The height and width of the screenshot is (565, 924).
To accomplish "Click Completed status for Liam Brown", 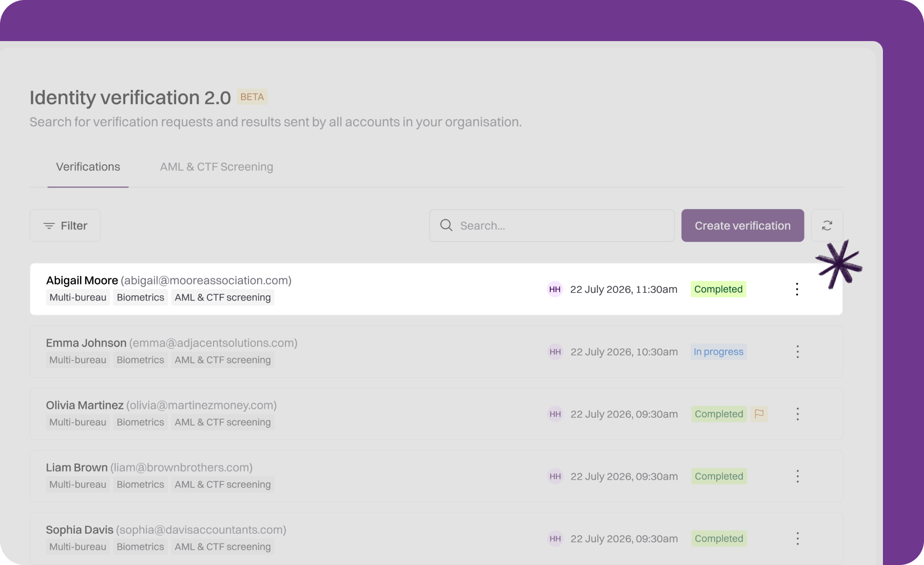I will tap(719, 476).
